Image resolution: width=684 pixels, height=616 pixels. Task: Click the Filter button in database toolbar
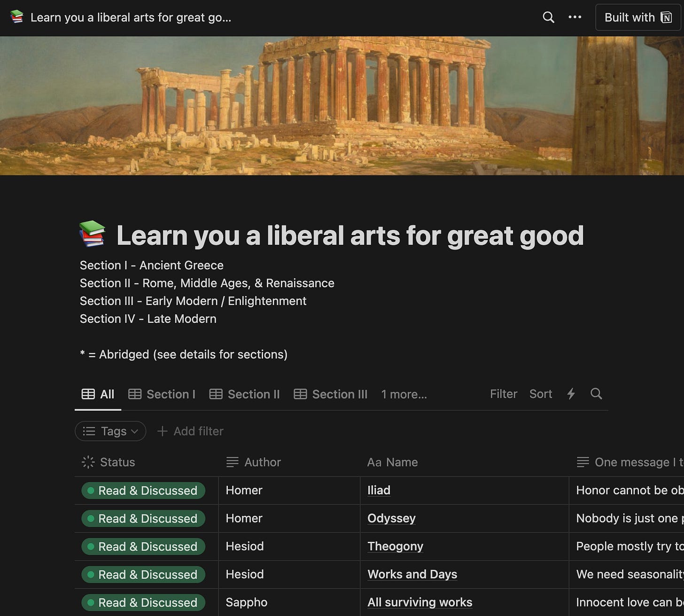(504, 394)
